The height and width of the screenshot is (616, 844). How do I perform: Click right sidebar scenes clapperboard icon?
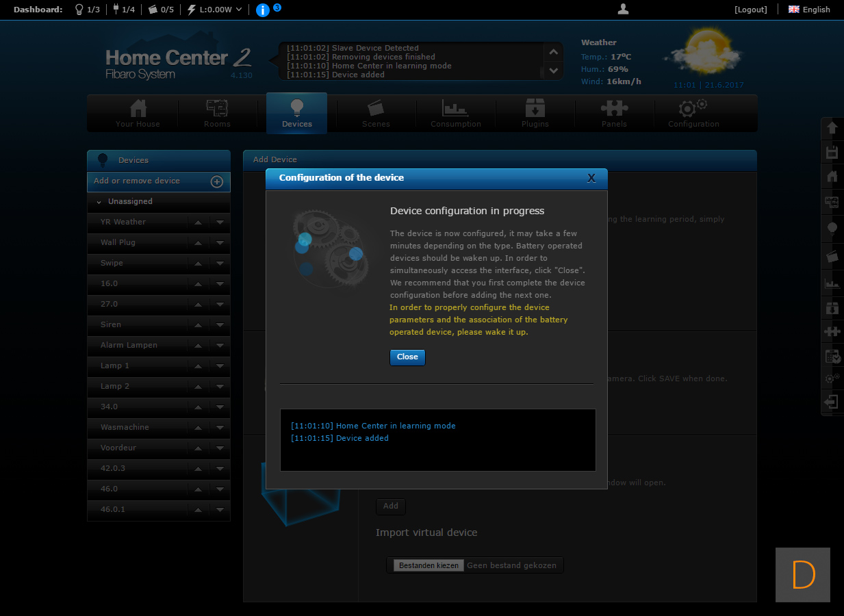coord(832,256)
